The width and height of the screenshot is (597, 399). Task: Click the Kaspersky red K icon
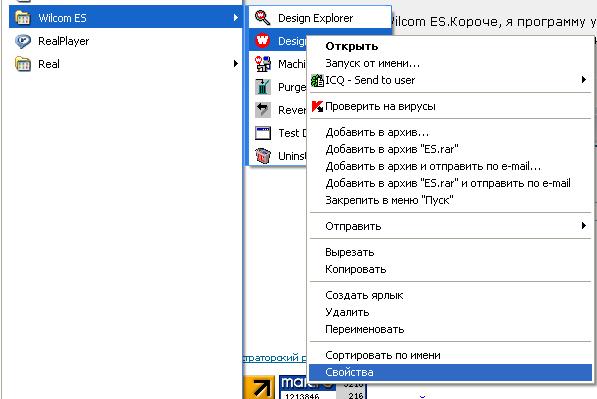click(317, 106)
